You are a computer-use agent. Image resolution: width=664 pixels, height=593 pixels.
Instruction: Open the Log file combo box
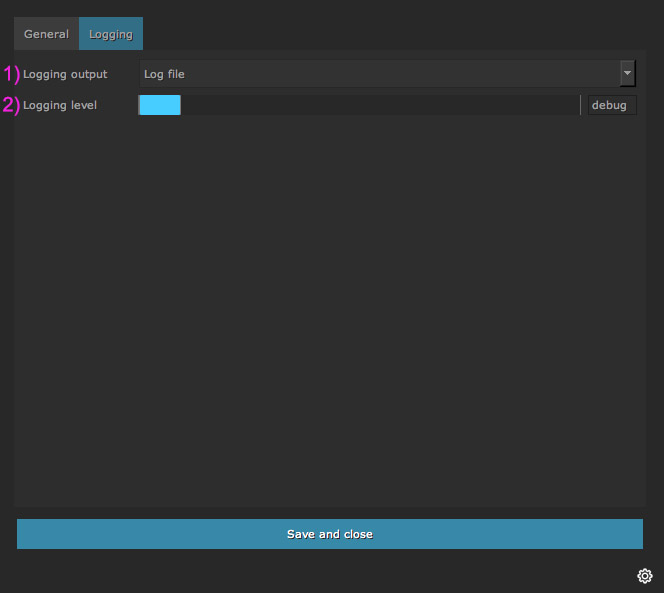click(380, 74)
